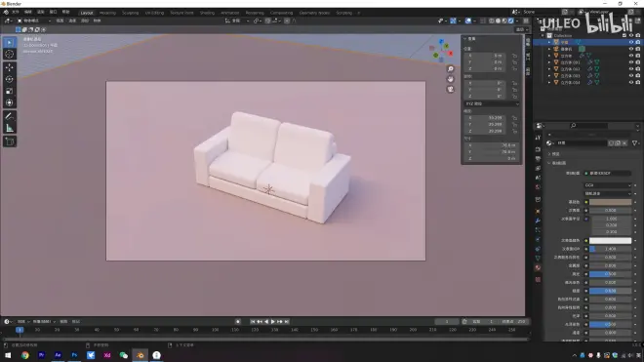Switch to solid viewport shading
The width and height of the screenshot is (644, 362).
pyautogui.click(x=498, y=20)
